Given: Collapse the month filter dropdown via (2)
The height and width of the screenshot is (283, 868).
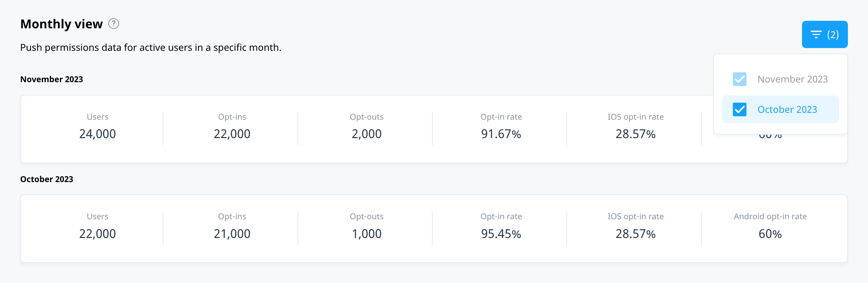Looking at the screenshot, I should 833,34.
